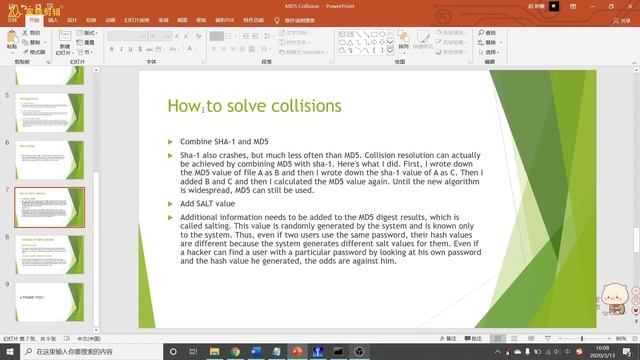Image resolution: width=640 pixels, height=360 pixels.
Task: Click the zoom in plus button
Action: click(609, 339)
